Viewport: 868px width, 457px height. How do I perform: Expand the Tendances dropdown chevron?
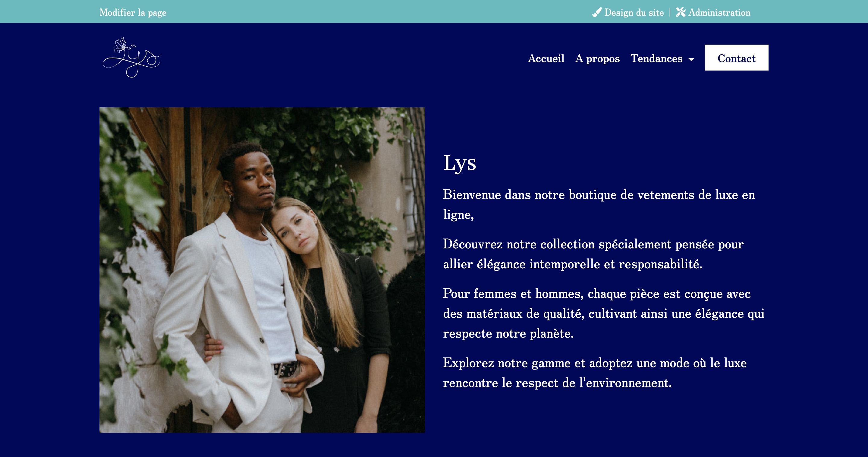[691, 60]
